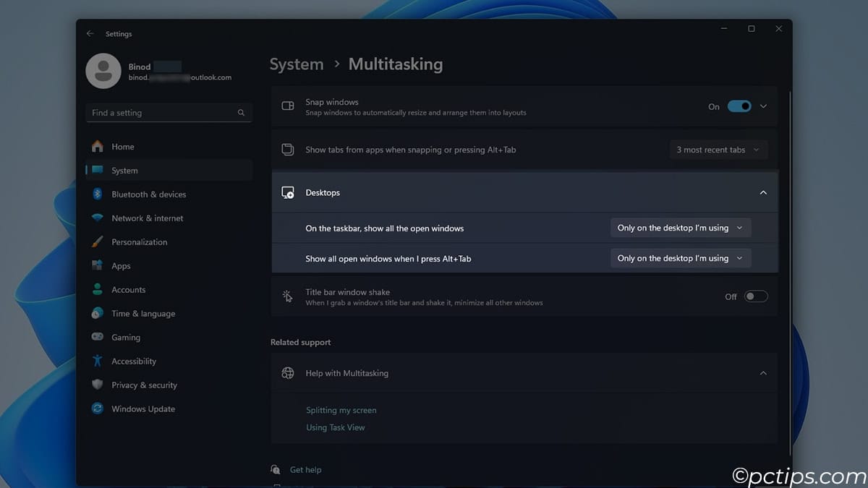Click inside the Find a setting search box
This screenshot has width=868, height=488.
click(x=159, y=113)
